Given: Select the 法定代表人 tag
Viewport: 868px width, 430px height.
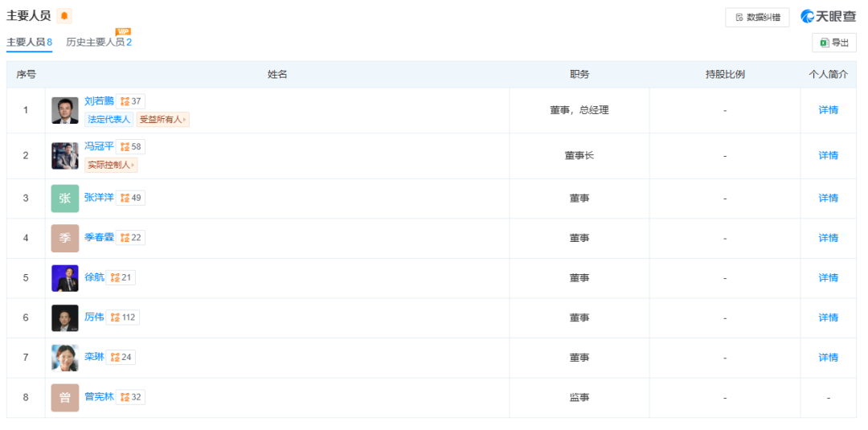Looking at the screenshot, I should (109, 120).
